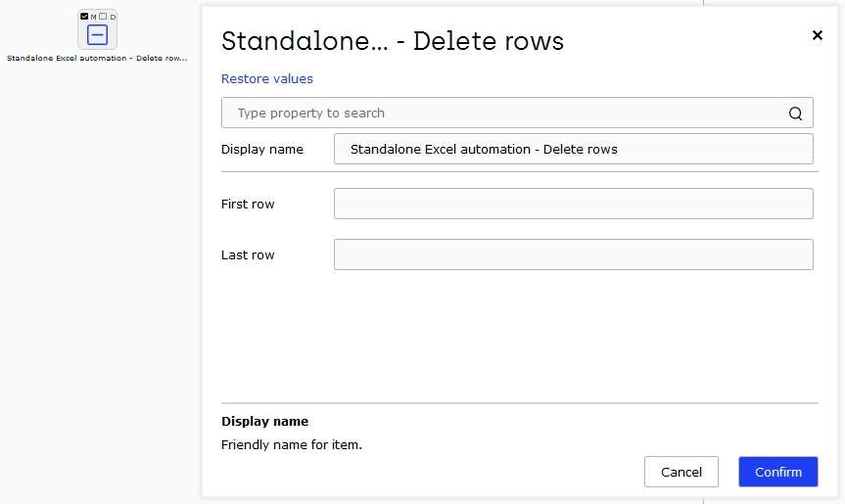Click the dialog heading Standalone… - Delete rows
Screen dimensions: 845x504
(393, 41)
